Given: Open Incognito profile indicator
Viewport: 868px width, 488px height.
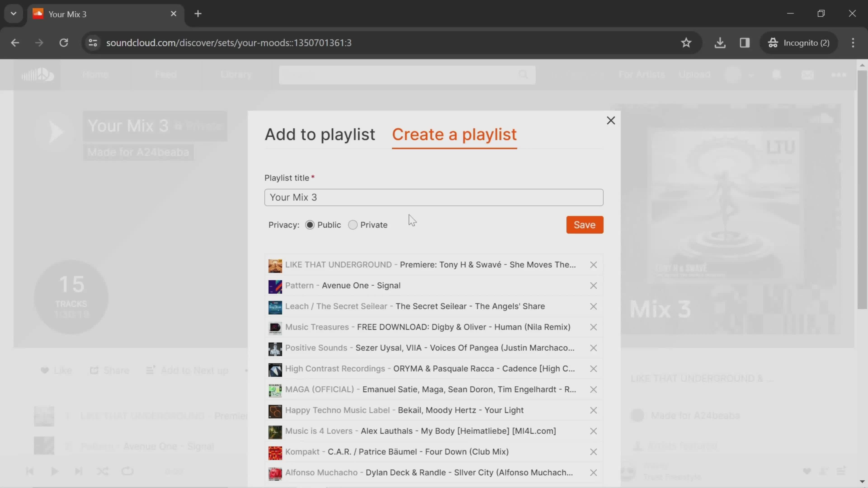Looking at the screenshot, I should pos(799,43).
